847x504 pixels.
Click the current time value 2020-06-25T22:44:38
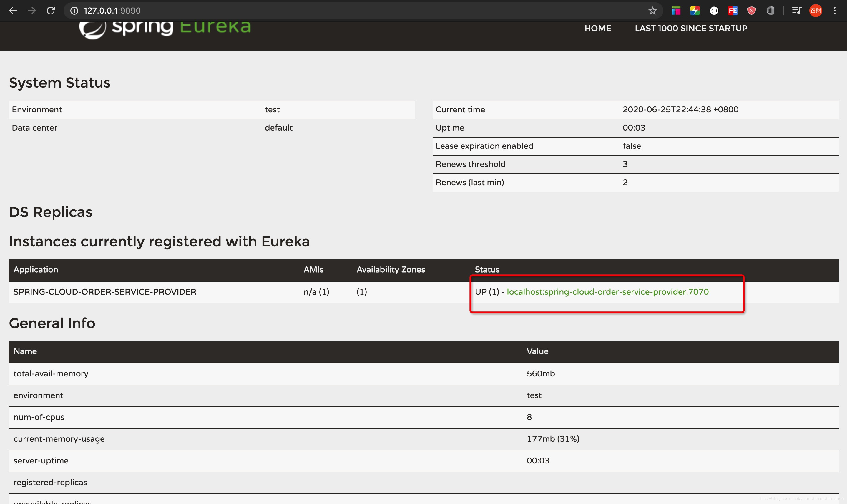tap(680, 109)
